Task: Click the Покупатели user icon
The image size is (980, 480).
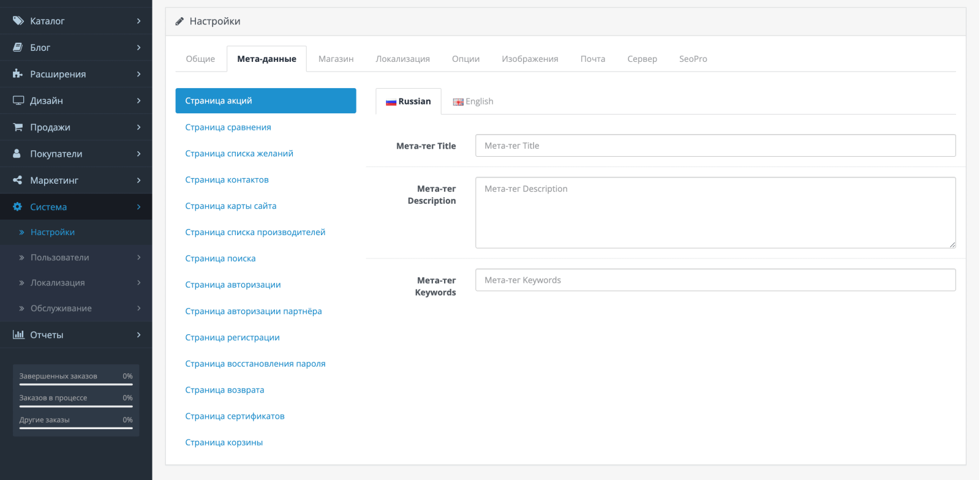Action: click(x=17, y=154)
